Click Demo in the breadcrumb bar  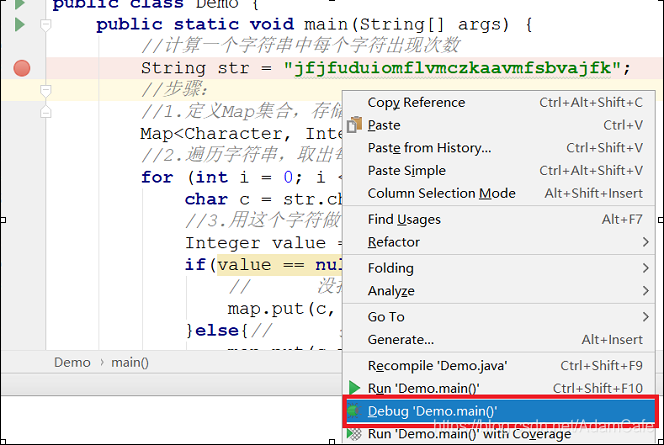coord(72,362)
